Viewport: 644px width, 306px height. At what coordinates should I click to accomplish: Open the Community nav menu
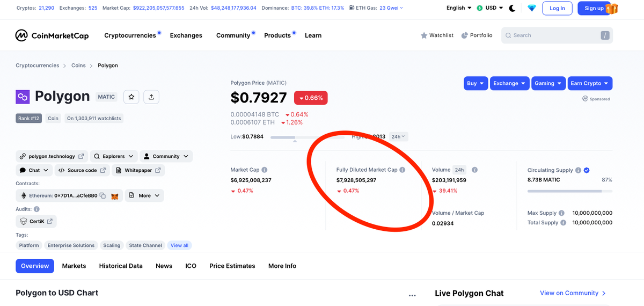click(x=233, y=35)
